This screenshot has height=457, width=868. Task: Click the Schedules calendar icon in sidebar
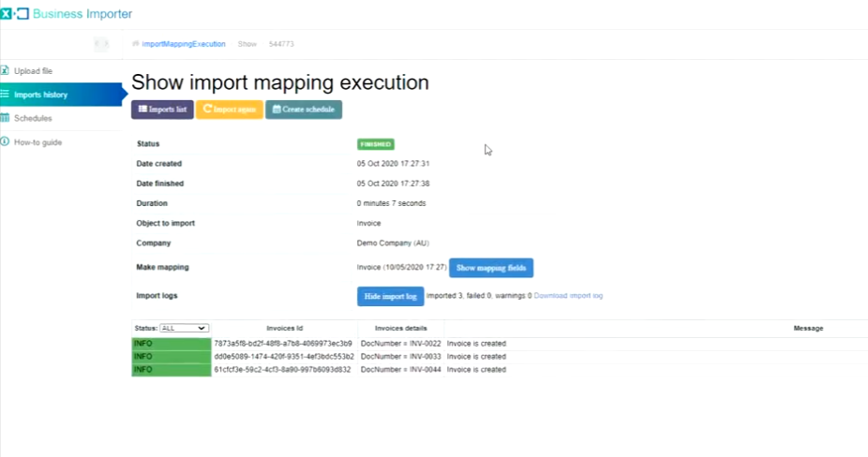[6, 118]
